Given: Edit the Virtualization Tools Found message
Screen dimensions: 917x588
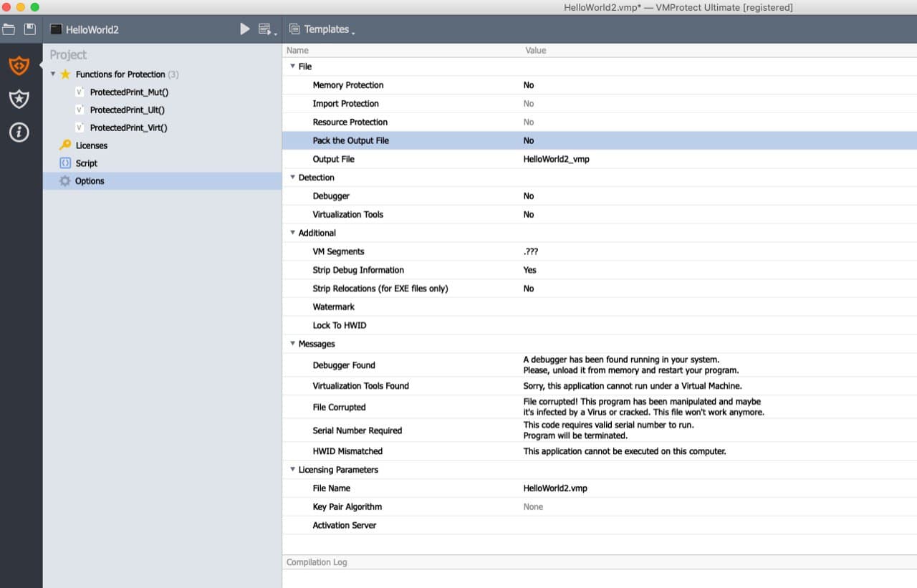Looking at the screenshot, I should (x=632, y=386).
